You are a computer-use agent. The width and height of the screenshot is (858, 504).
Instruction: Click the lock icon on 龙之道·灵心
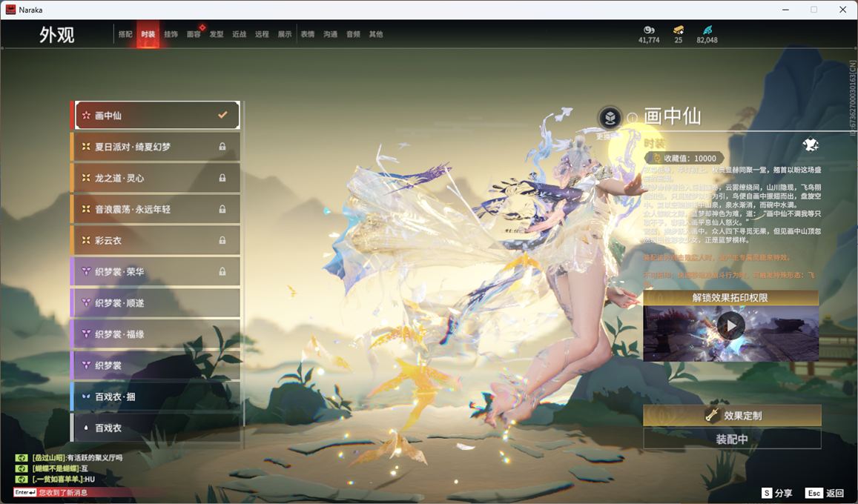point(222,178)
